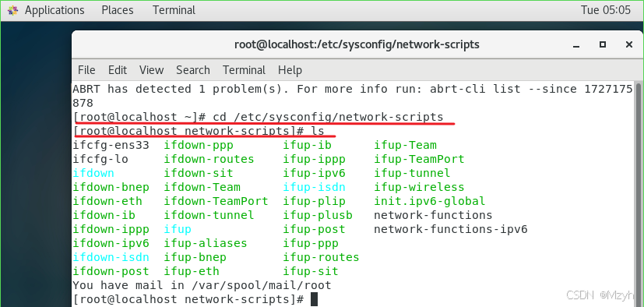Click the ifup-ib entry
Viewport: 644px width, 307px height.
[x=308, y=145]
